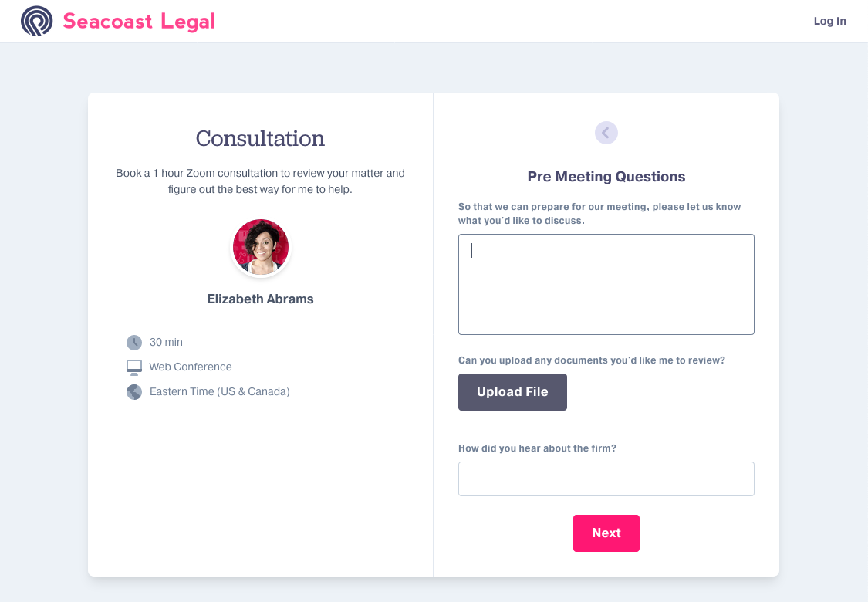Click the 'Eastern Time (US & Canada)' timezone text
The image size is (868, 602).
pos(219,391)
